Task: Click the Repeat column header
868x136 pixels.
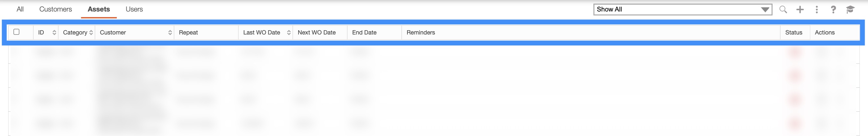Action: click(x=188, y=33)
